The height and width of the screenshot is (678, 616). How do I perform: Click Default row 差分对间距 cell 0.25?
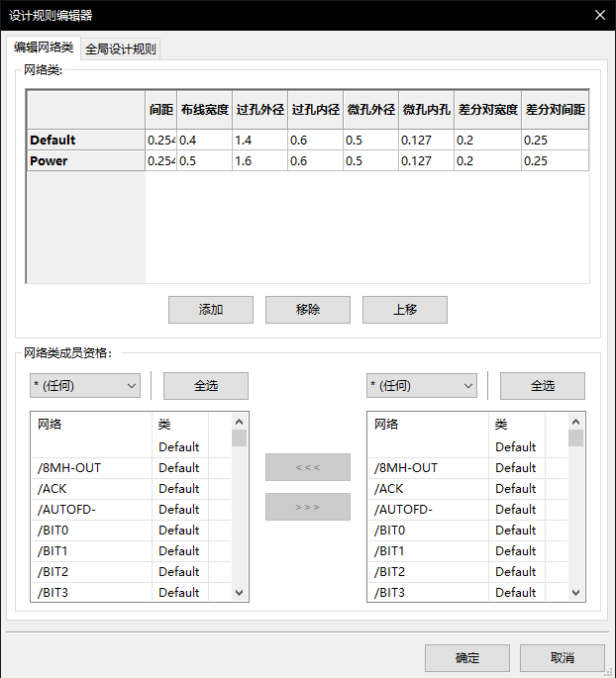pos(555,141)
